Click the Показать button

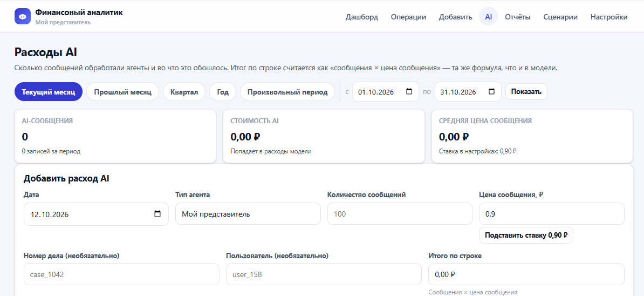[526, 92]
